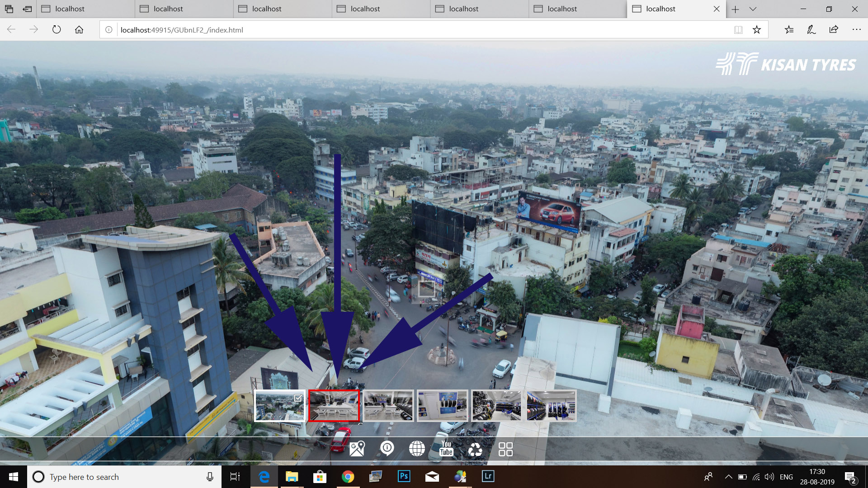Screen dimensions: 868x488
Task: Click the browser back arrow
Action: click(x=11, y=30)
